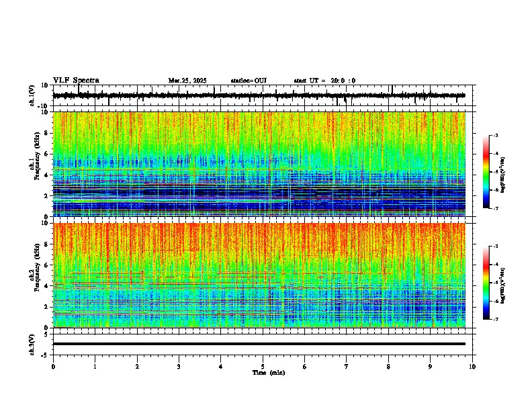
Task: Click the "VLF Spectra" plot title
Action: click(76, 81)
